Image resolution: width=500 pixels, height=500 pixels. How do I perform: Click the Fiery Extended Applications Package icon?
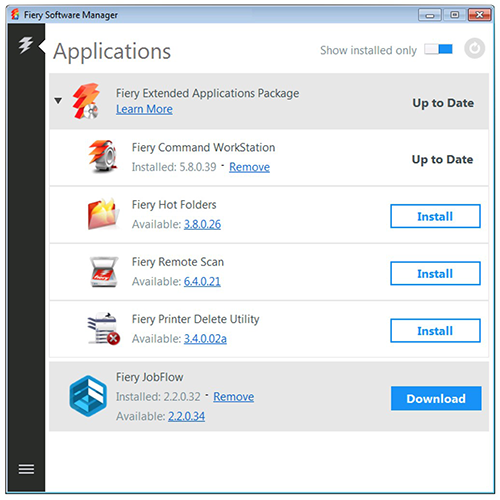pyautogui.click(x=86, y=101)
